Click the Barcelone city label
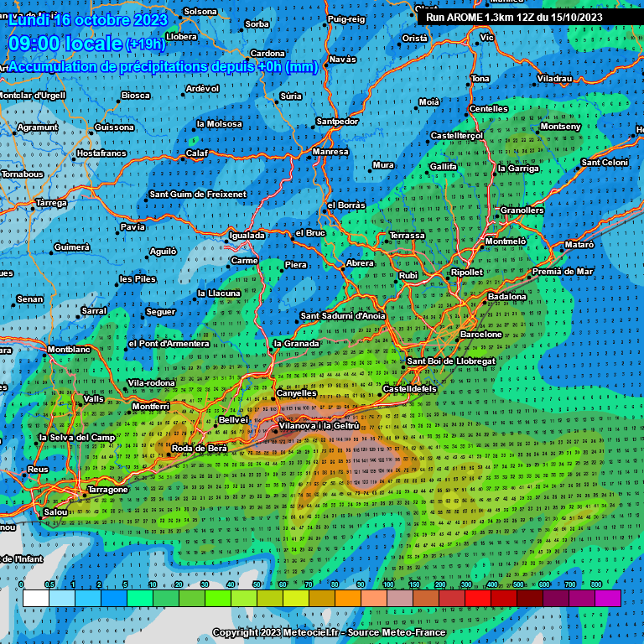The width and height of the screenshot is (644, 644). pyautogui.click(x=481, y=335)
